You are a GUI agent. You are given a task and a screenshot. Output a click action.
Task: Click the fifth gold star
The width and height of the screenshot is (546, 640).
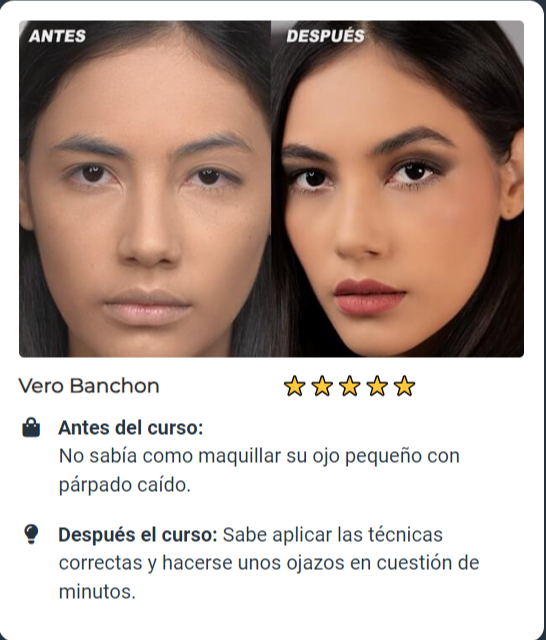(x=404, y=386)
